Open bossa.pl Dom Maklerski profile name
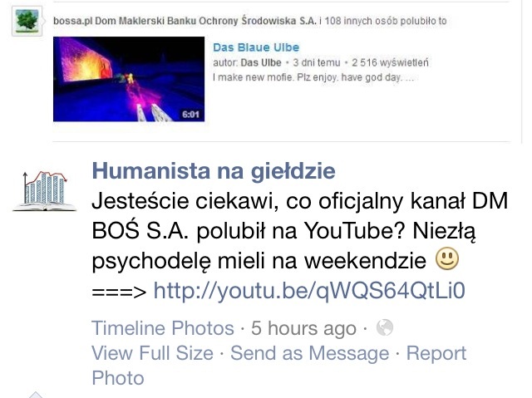532x398 pixels. 185,21
